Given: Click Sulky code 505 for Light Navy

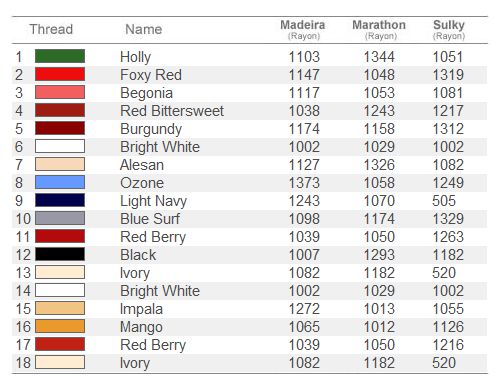Looking at the screenshot, I should pos(444,201).
